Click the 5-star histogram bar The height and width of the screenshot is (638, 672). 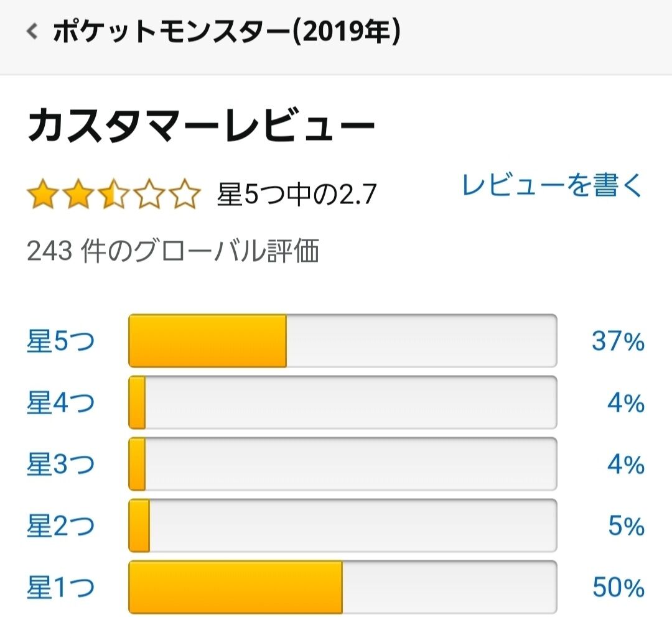point(343,341)
